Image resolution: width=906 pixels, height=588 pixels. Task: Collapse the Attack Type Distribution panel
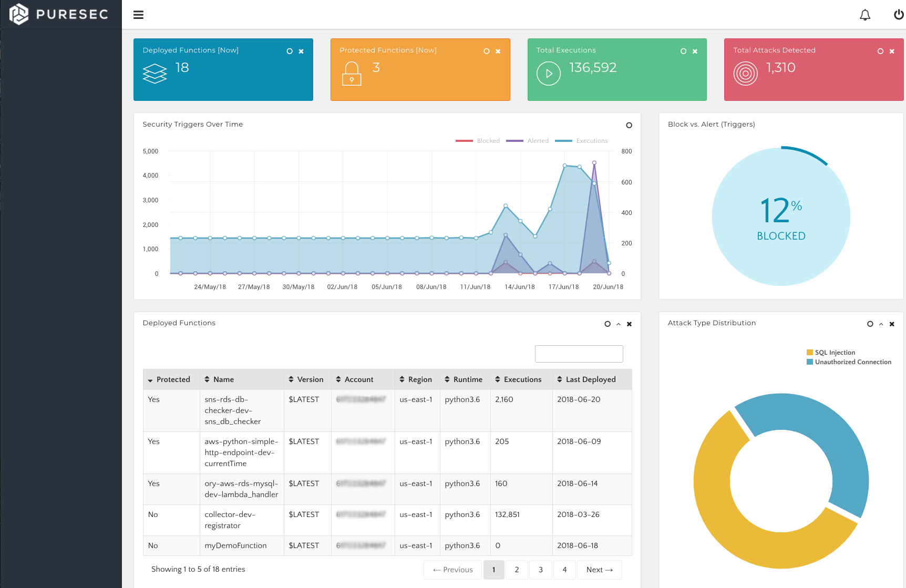pos(881,324)
